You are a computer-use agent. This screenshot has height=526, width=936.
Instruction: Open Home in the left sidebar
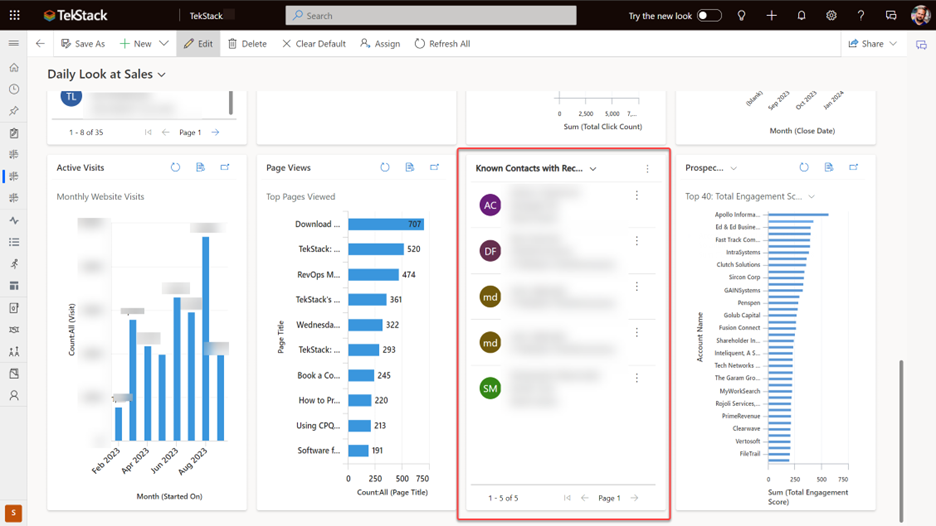pos(14,67)
